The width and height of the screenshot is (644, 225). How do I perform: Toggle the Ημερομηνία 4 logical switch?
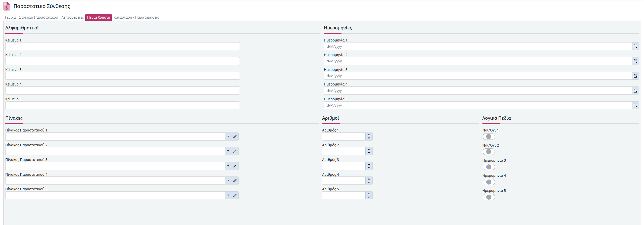tap(488, 182)
